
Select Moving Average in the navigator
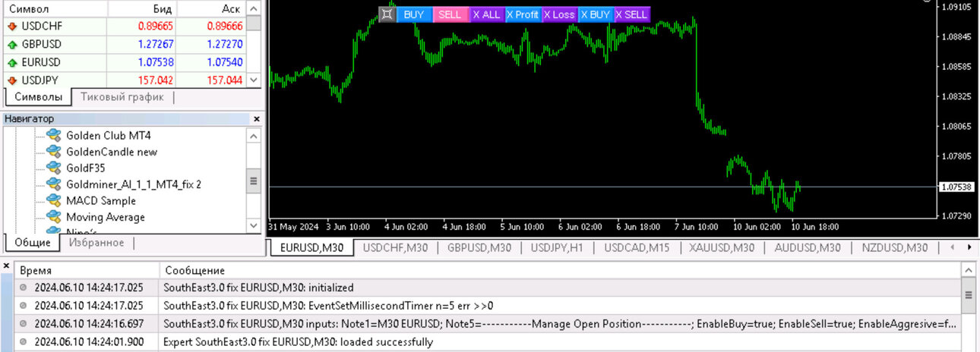click(106, 217)
